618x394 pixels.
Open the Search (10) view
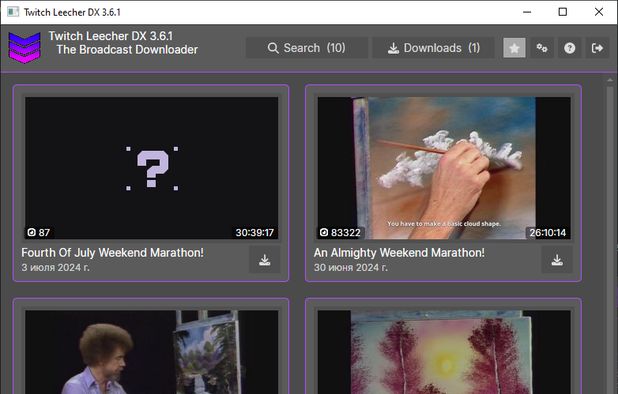pos(307,48)
